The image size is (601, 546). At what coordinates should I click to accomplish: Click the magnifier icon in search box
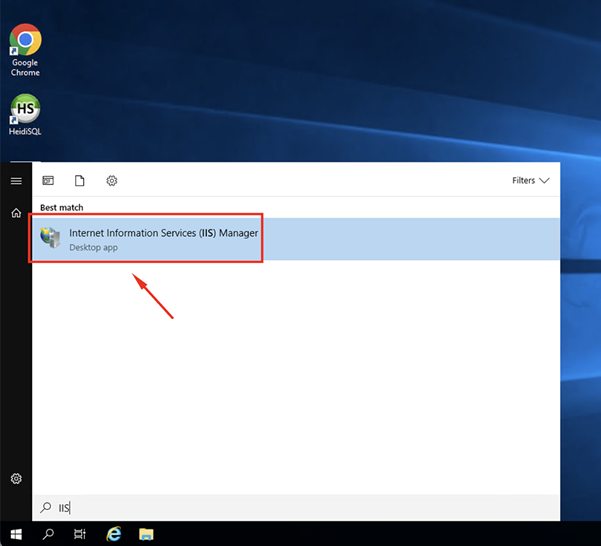click(46, 508)
